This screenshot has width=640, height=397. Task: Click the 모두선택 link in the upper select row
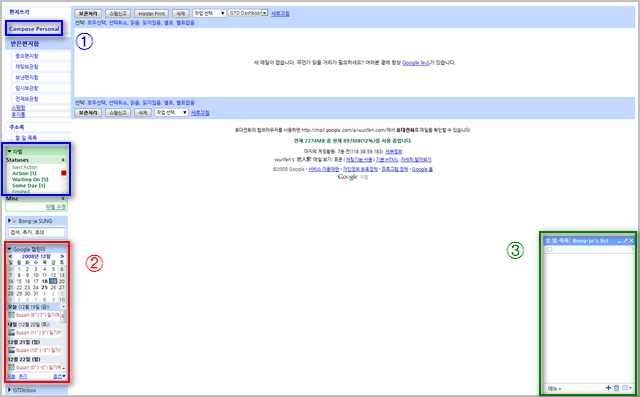[x=97, y=23]
